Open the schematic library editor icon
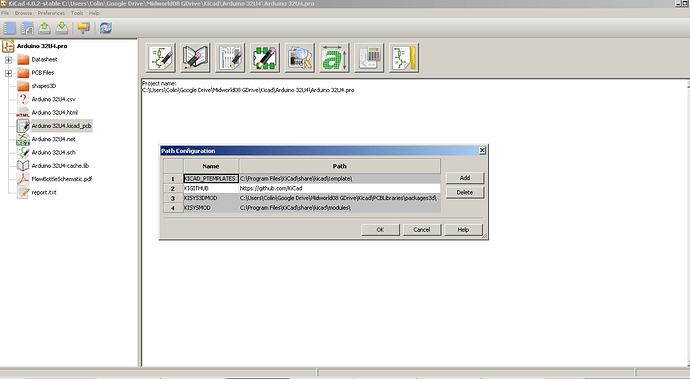Viewport: 690px width, 379px height. click(x=195, y=58)
